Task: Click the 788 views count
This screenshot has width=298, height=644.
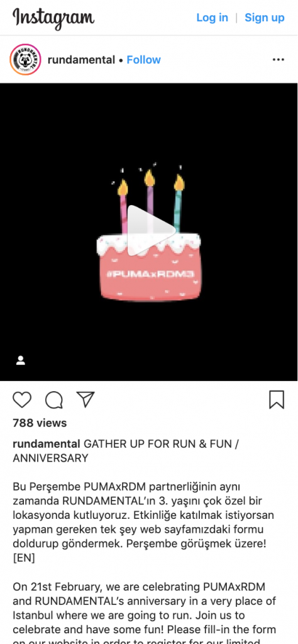Action: coord(40,423)
